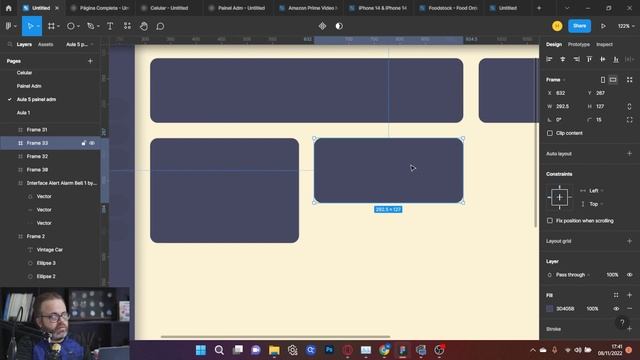Viewport: 640px width, 360px height.
Task: Go to the Figma home icon
Action: [9, 8]
